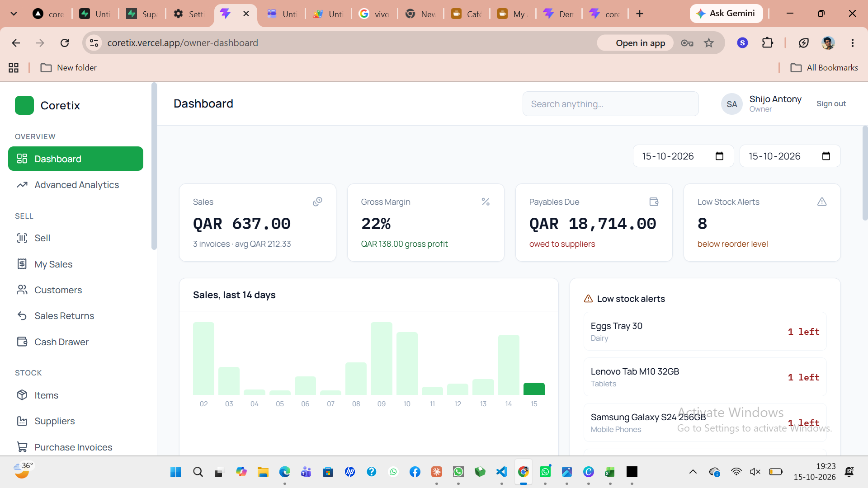Click the sidebar vertical scrollbar
Viewport: 868px width, 488px height.
(154, 166)
